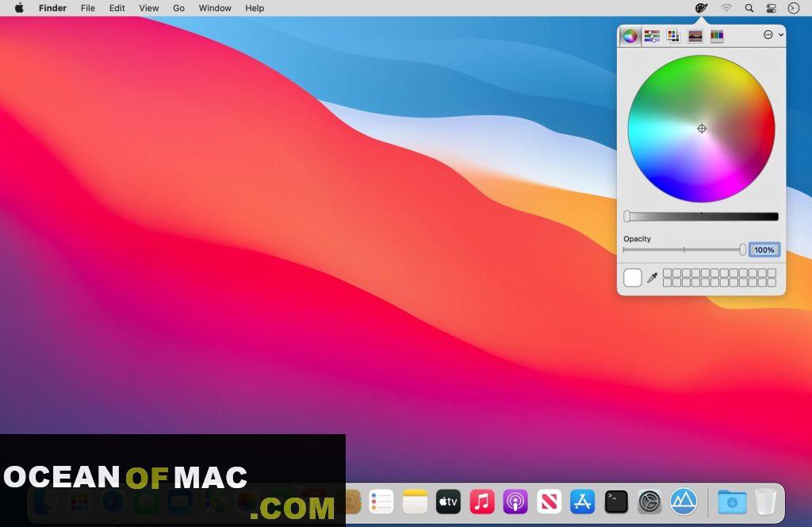Click the current white color well
The height and width of the screenshot is (527, 812).
(632, 277)
